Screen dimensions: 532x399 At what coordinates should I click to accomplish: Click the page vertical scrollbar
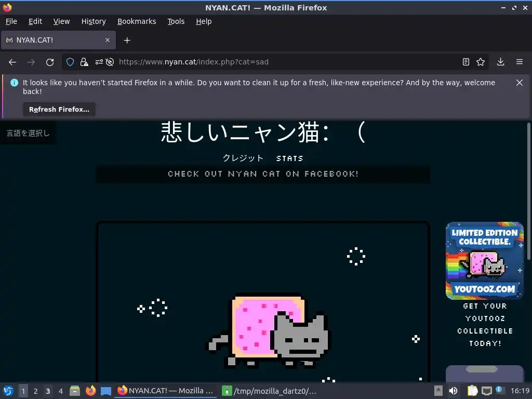pyautogui.click(x=528, y=192)
